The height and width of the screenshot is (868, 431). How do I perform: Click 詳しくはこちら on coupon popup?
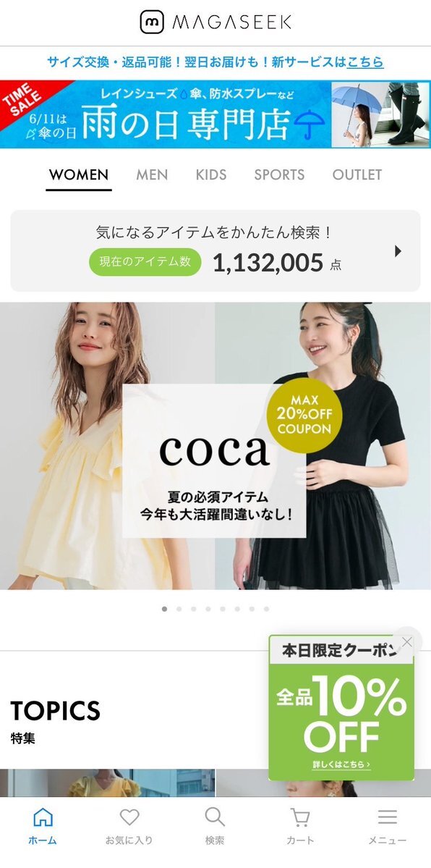(341, 764)
